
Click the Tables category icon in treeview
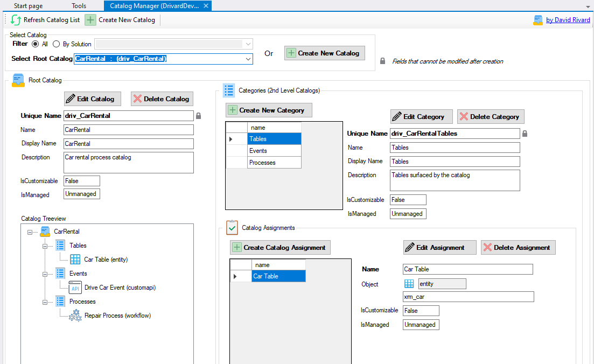(60, 246)
